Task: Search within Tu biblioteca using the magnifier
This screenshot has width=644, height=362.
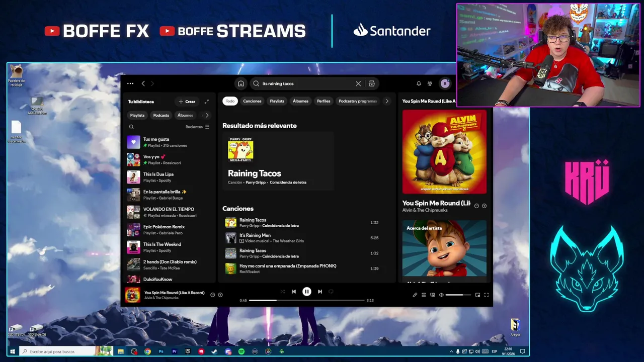Action: (131, 127)
